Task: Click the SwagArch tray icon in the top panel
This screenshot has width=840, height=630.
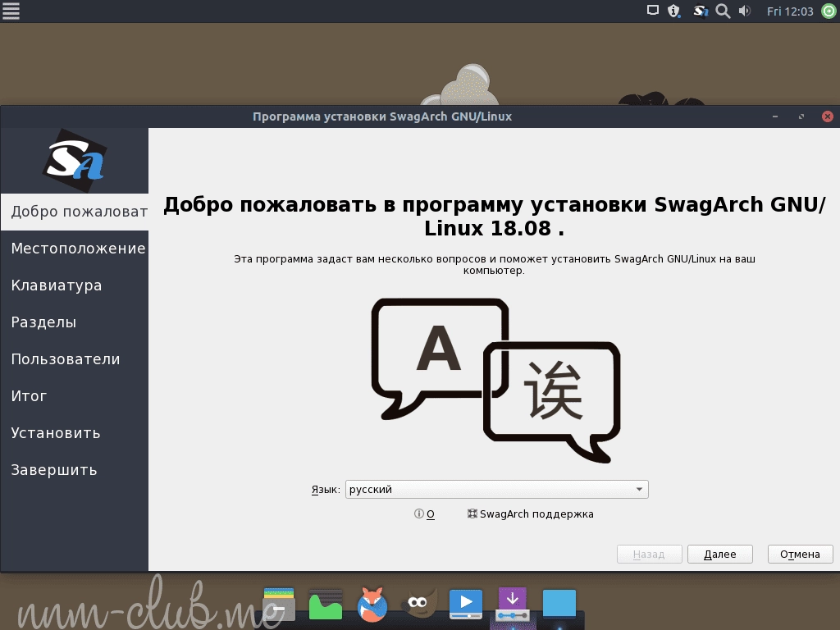Action: point(701,11)
